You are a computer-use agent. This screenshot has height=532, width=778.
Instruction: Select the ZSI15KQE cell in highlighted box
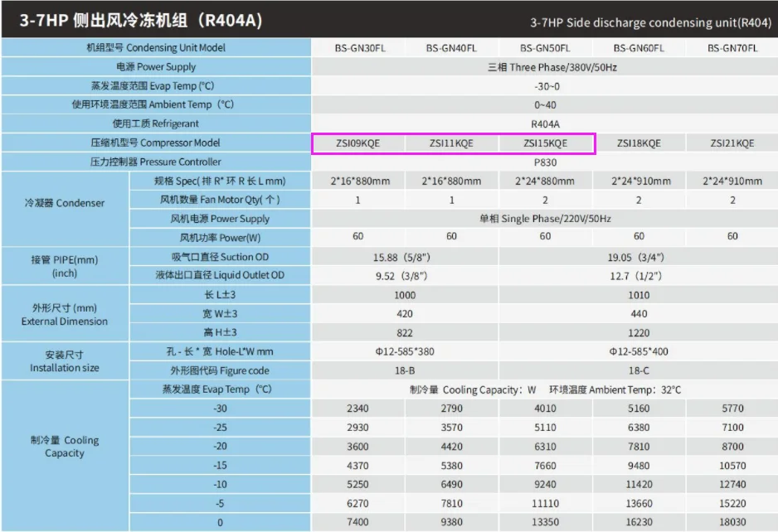tap(545, 143)
